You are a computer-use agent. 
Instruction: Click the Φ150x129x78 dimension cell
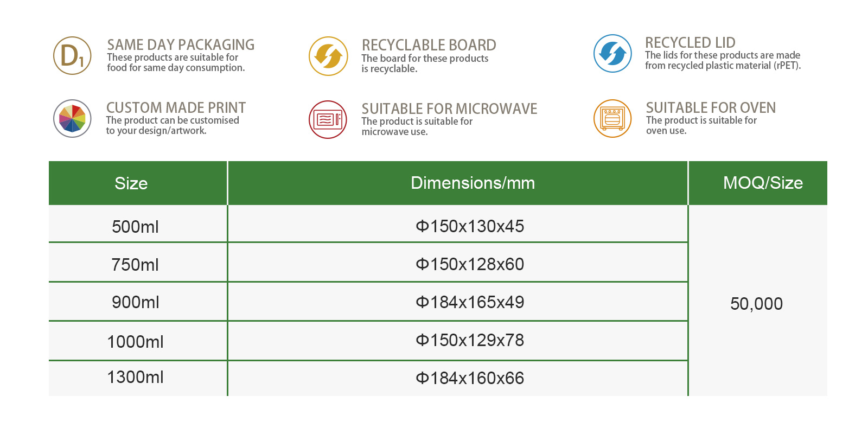click(458, 341)
